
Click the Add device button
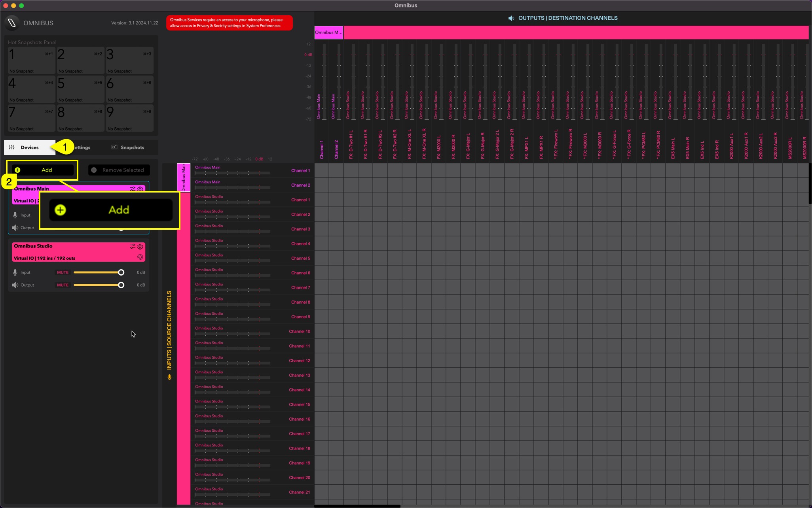[x=42, y=170]
